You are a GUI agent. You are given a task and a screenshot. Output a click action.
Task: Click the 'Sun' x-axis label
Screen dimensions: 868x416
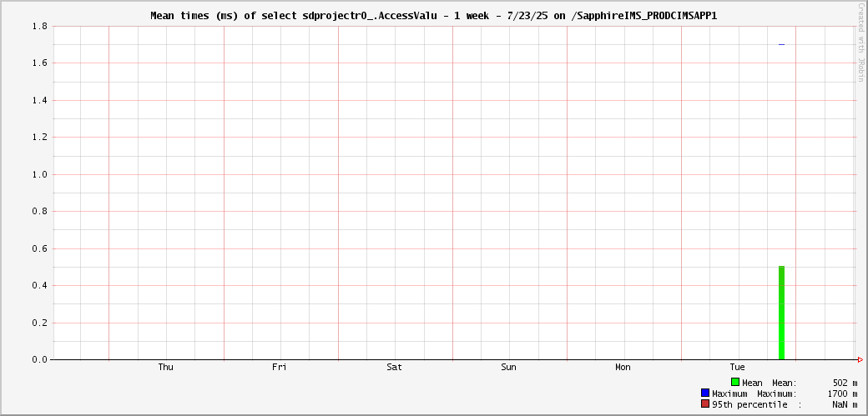click(509, 367)
